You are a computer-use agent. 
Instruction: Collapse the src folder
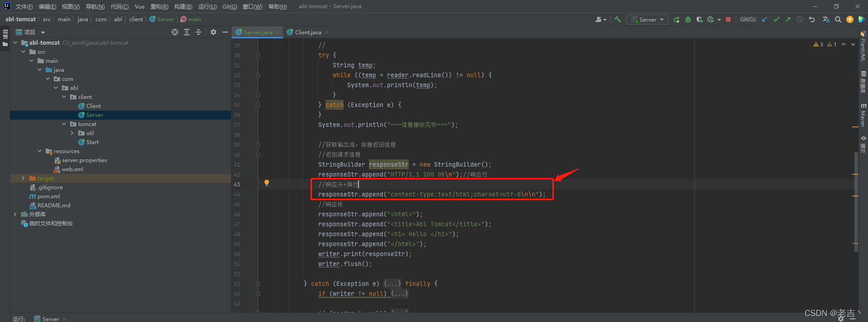(24, 51)
